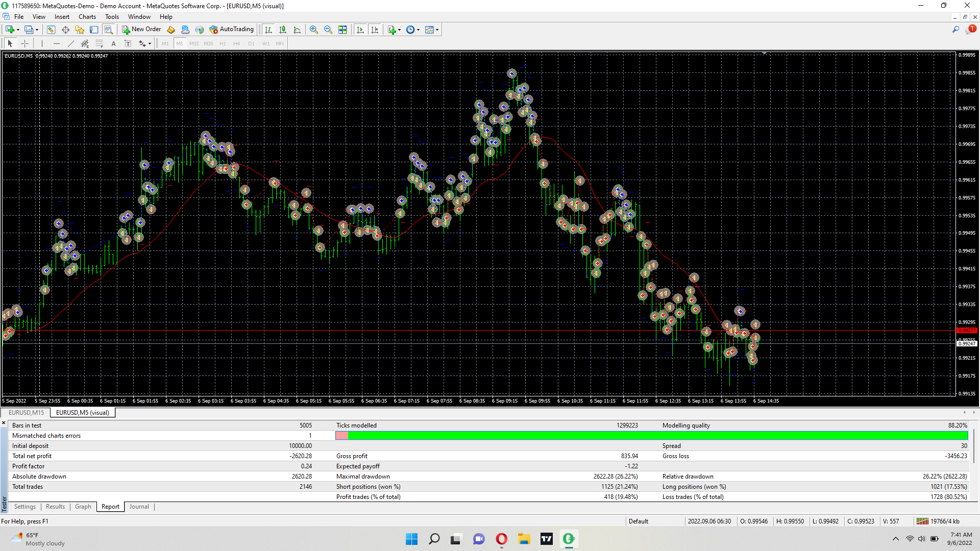
Task: Click the Tile Windows icon
Action: pos(342,30)
